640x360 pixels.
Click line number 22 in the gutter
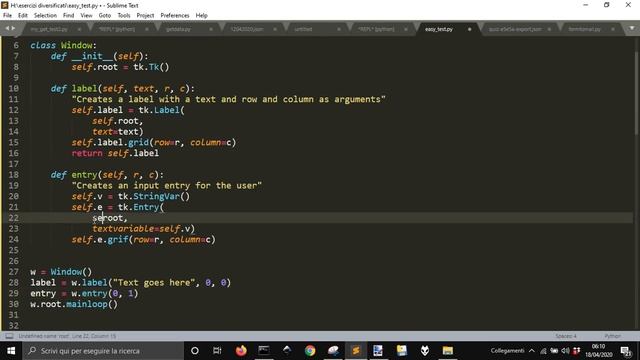coord(13,218)
